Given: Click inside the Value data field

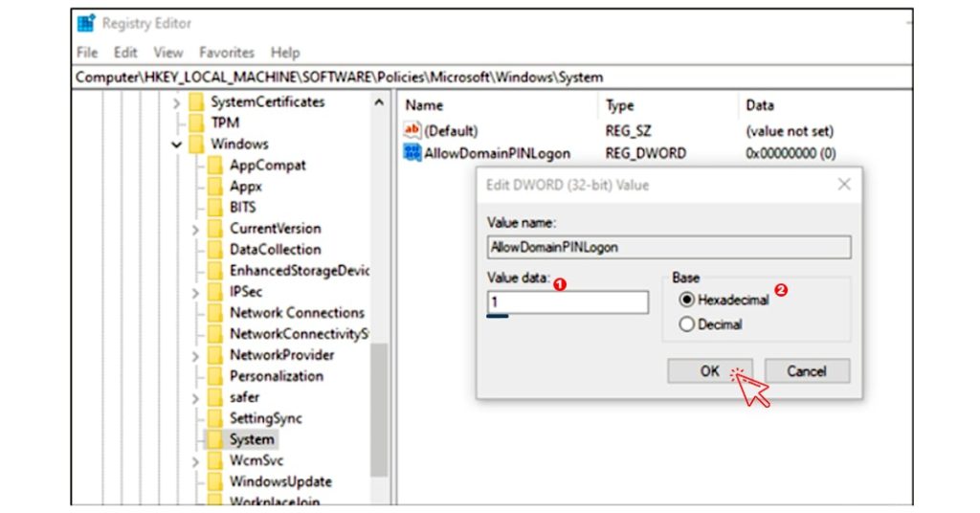Looking at the screenshot, I should coord(568,302).
